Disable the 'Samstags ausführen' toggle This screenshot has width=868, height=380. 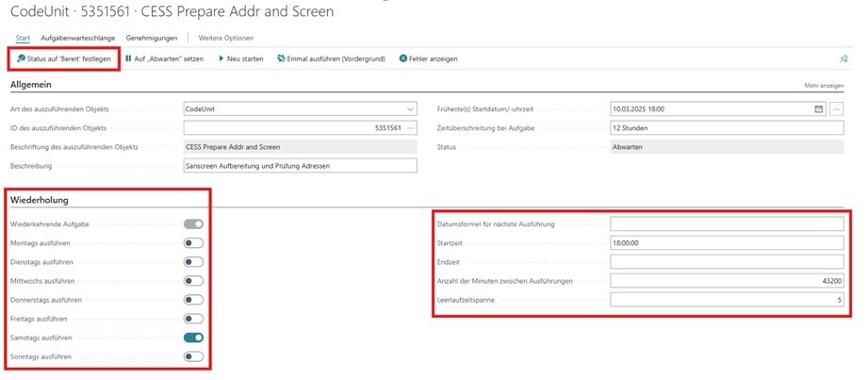point(193,337)
